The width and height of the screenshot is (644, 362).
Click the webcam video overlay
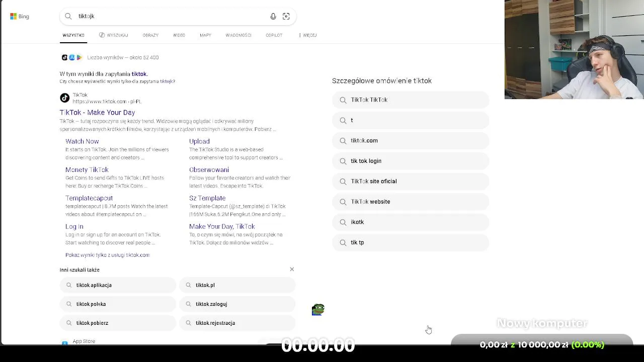click(574, 49)
